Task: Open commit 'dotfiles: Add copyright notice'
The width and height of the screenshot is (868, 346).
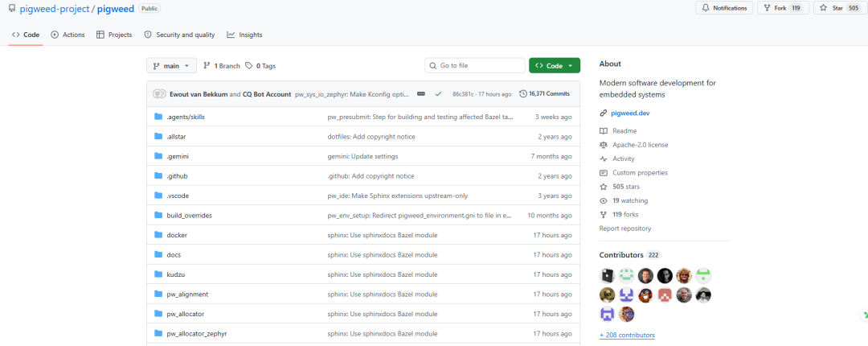Action: coord(371,137)
